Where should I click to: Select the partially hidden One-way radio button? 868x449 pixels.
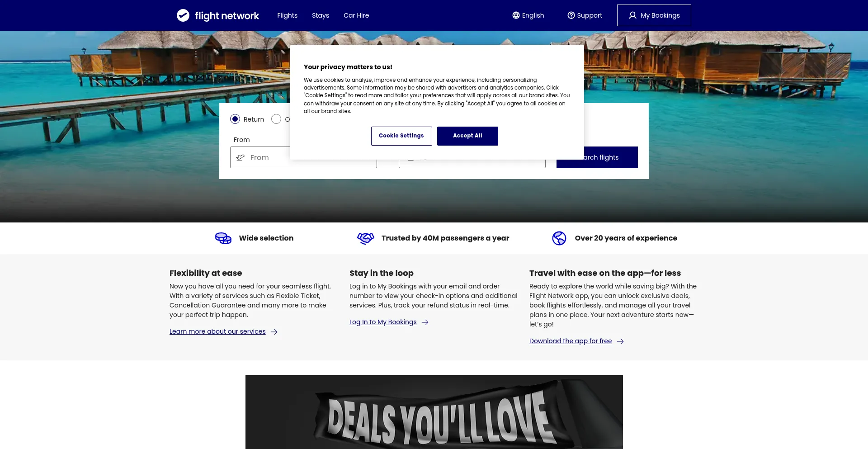coord(276,119)
